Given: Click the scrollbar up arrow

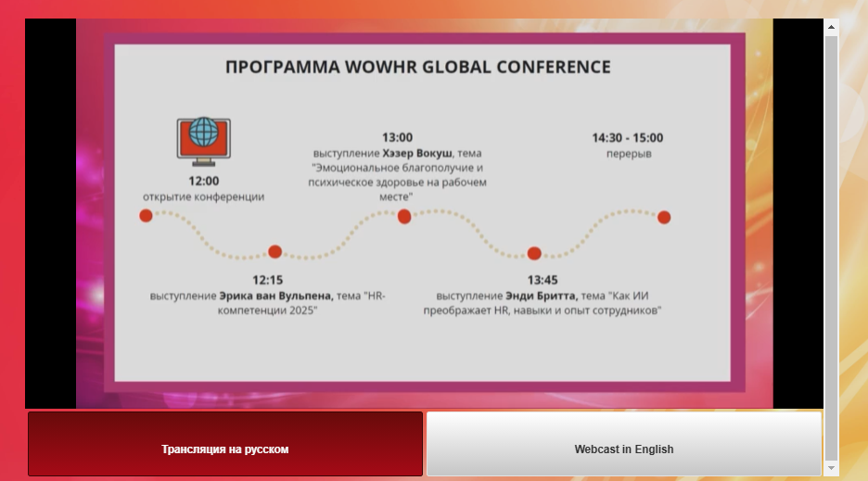Looking at the screenshot, I should (x=832, y=27).
